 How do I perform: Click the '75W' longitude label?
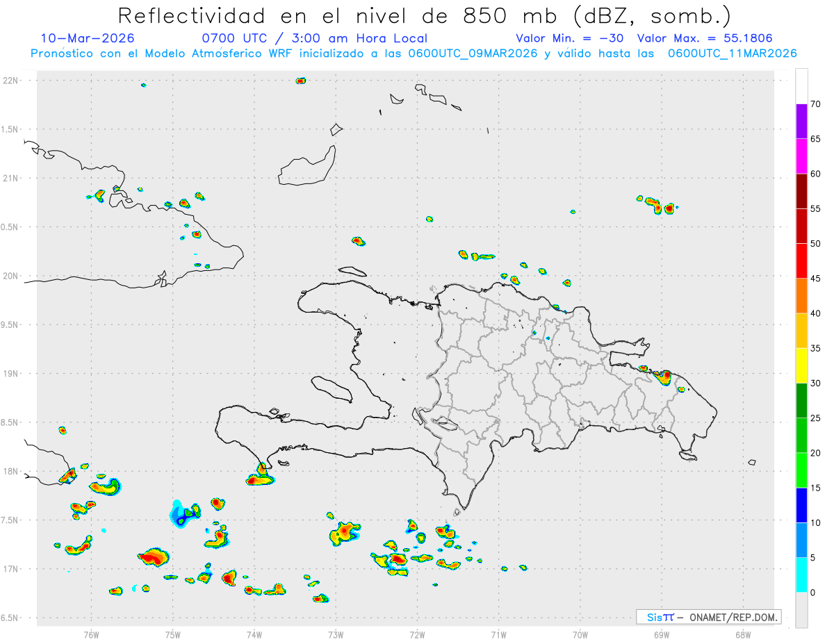(x=172, y=634)
